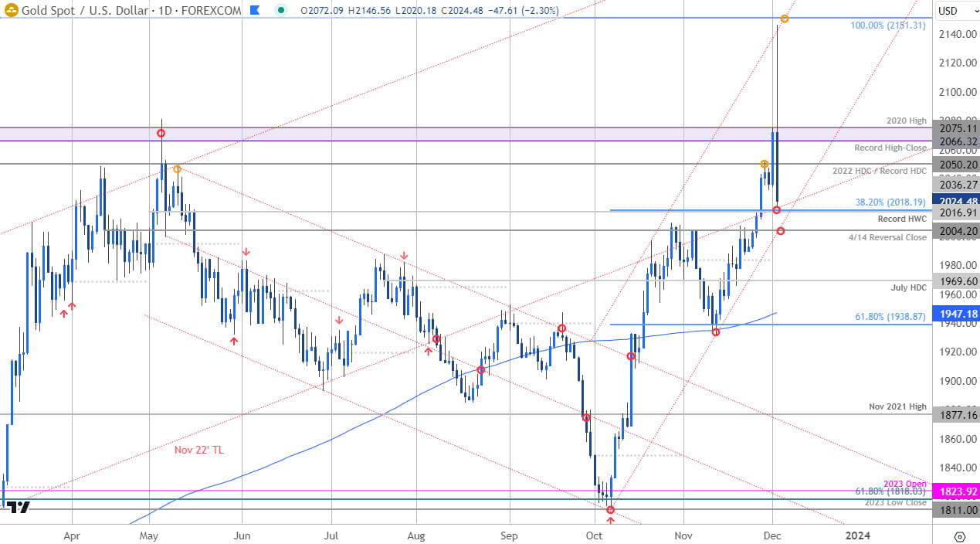Click red circle near 61.80% (1938.87) line
The height and width of the screenshot is (544, 980).
[x=716, y=331]
